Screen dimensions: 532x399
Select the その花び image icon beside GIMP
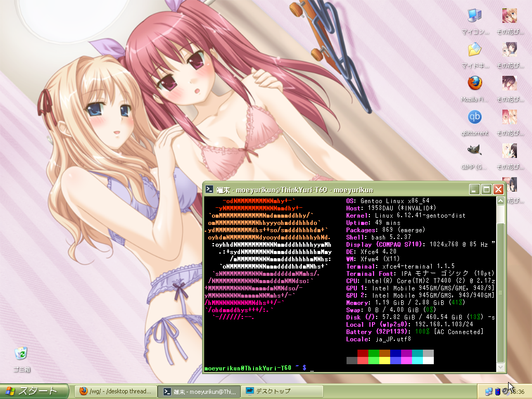[x=510, y=150]
